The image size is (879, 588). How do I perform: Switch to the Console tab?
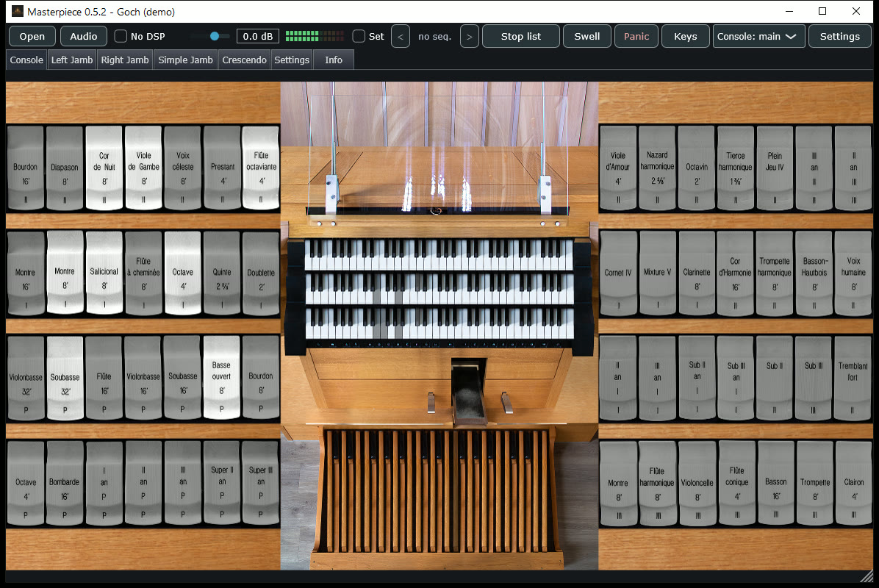pos(26,60)
